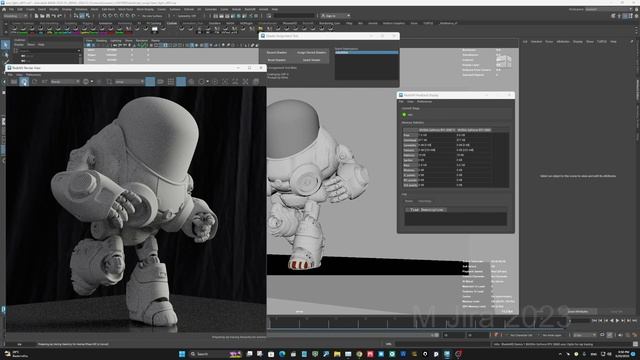Open the Renderer menu of the viewport panel
The width and height of the screenshot is (640, 360).
point(142,40)
